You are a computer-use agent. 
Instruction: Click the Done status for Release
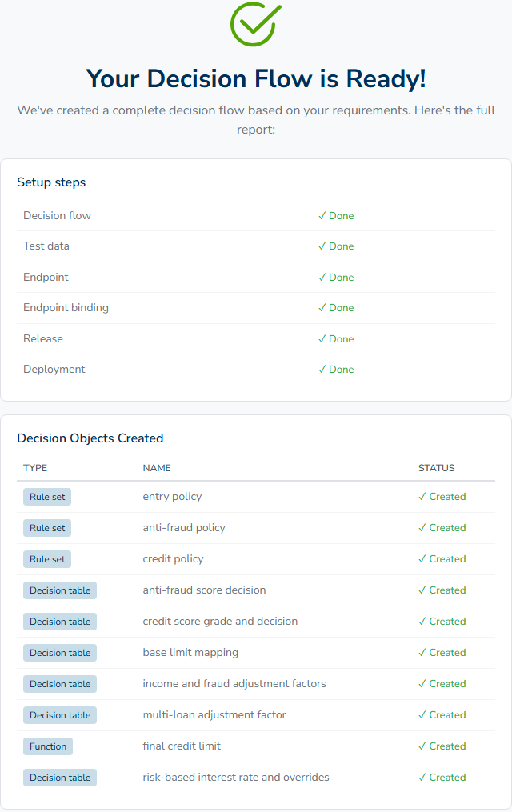pos(336,339)
